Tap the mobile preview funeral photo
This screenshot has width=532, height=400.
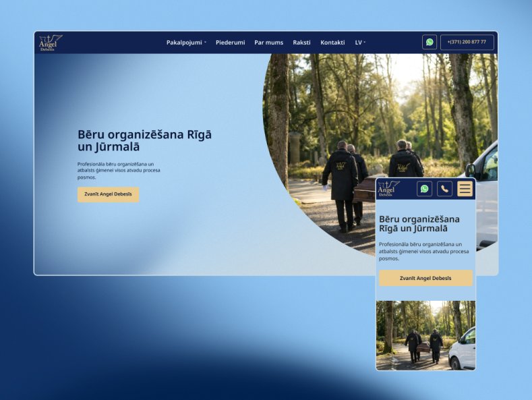(x=425, y=335)
